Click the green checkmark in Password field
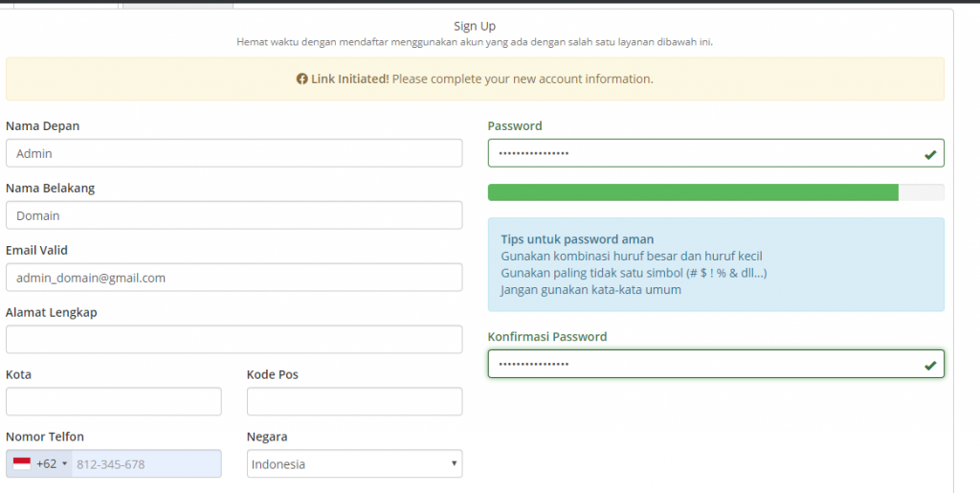 [x=930, y=154]
